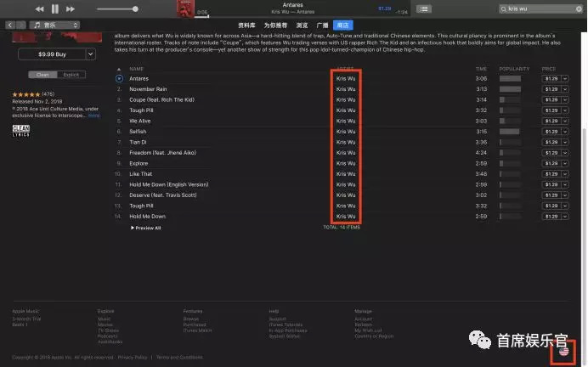The height and width of the screenshot is (367, 588).
Task: Open price dropdown arrow for Hold Me Down
Action: (565, 217)
